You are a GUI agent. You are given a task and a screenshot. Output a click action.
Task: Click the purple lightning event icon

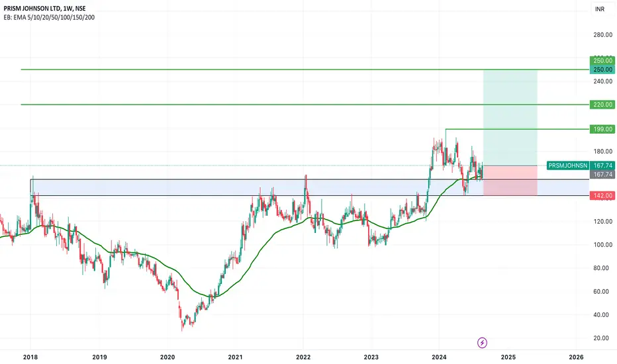click(482, 343)
